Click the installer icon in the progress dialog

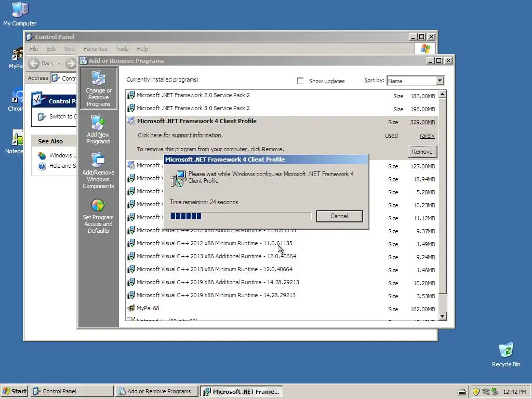(178, 179)
